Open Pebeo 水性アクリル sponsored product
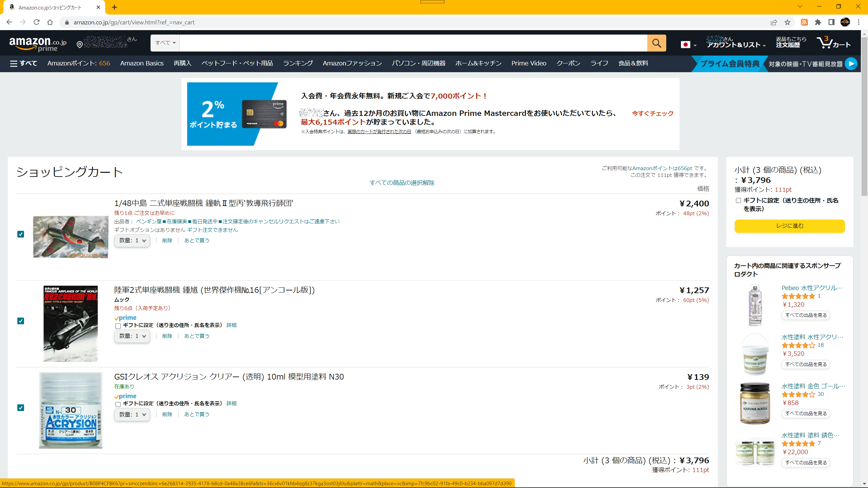Image resolution: width=868 pixels, height=488 pixels. [x=812, y=288]
